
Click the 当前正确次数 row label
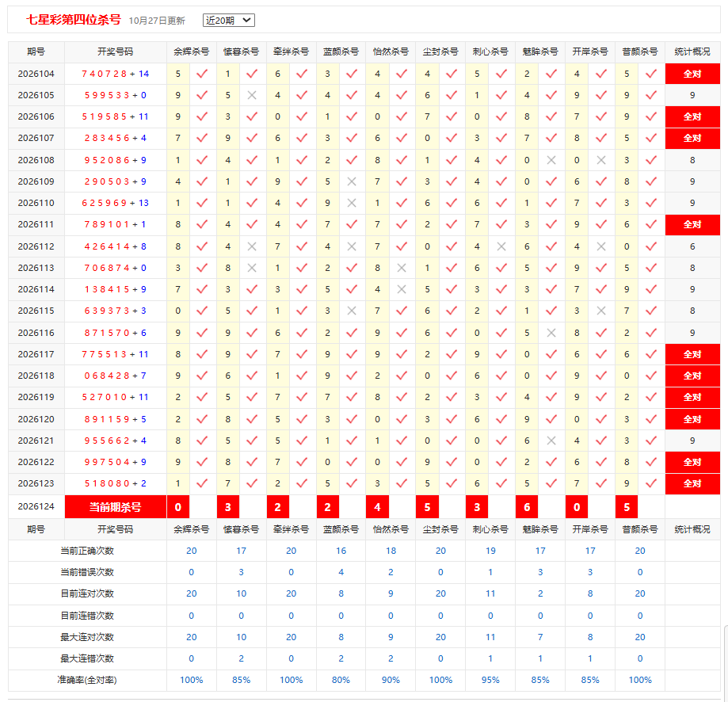87,551
